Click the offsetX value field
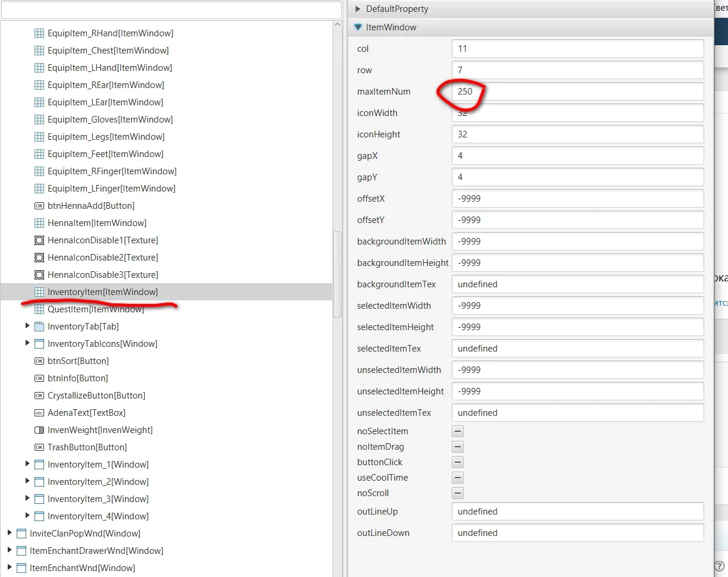This screenshot has width=728, height=577. coord(577,199)
